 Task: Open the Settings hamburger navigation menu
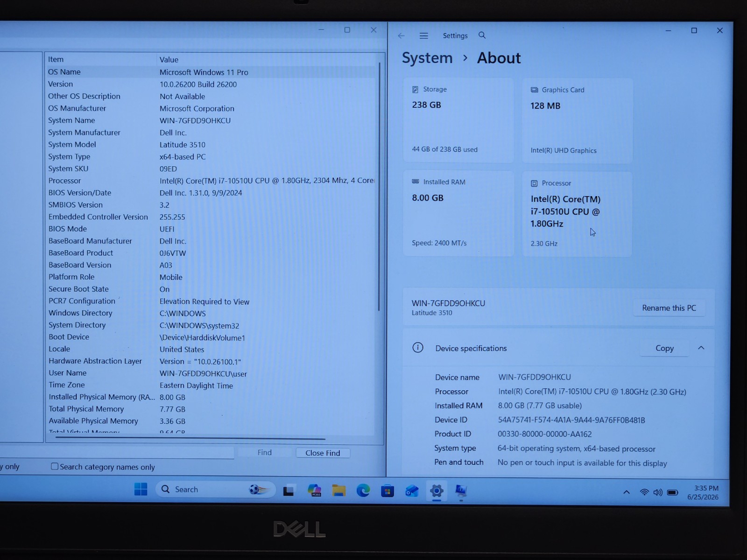[424, 35]
